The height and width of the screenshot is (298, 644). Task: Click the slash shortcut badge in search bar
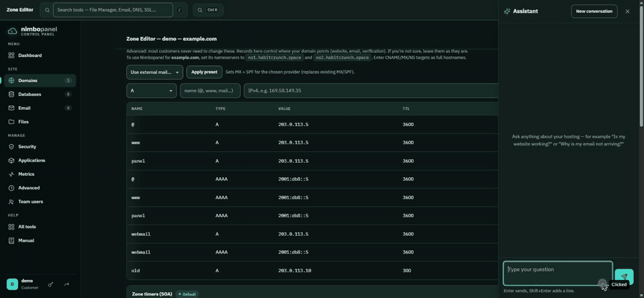179,10
